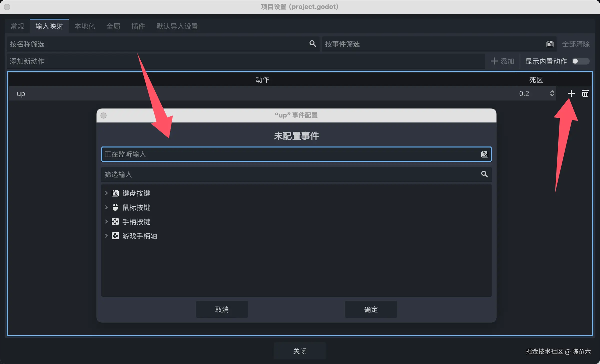Screen dimensions: 600x364
Task: Expand the keyboard keys category
Action: [x=106, y=193]
